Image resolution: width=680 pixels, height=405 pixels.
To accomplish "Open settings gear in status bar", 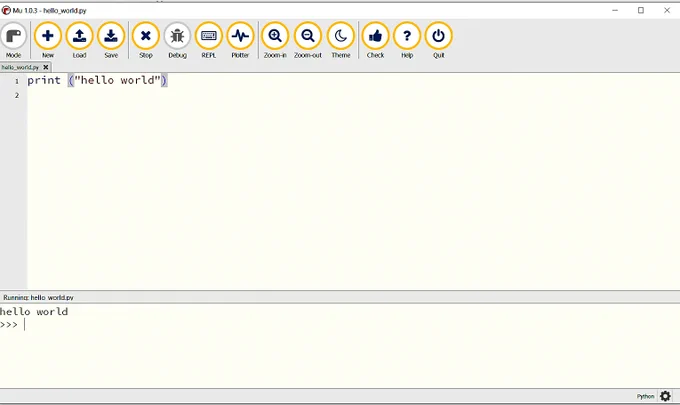I will 665,396.
